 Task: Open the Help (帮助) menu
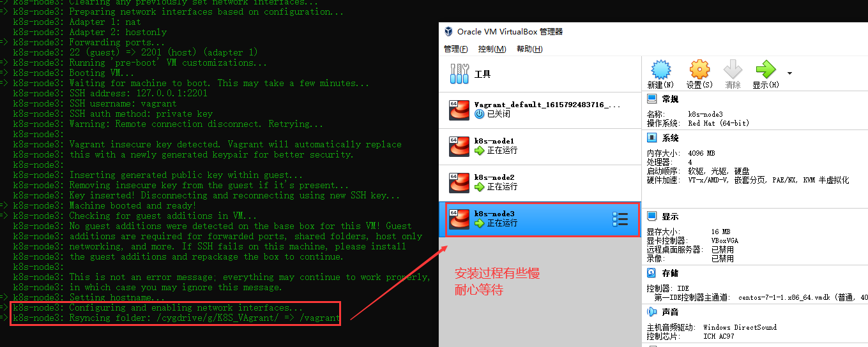[529, 49]
